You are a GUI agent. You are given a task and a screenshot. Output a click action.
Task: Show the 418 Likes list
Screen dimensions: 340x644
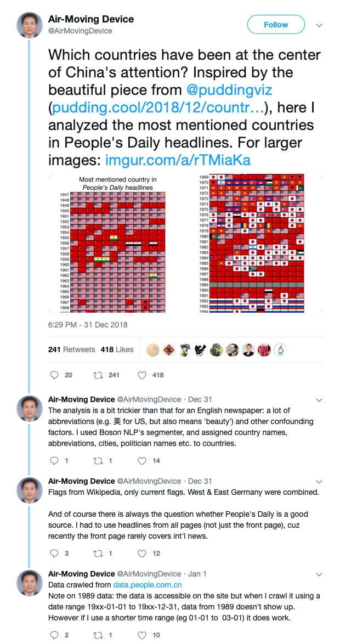[x=117, y=349]
